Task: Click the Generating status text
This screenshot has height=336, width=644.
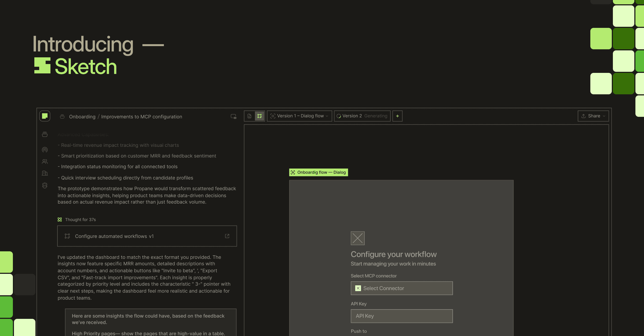Action: click(376, 116)
